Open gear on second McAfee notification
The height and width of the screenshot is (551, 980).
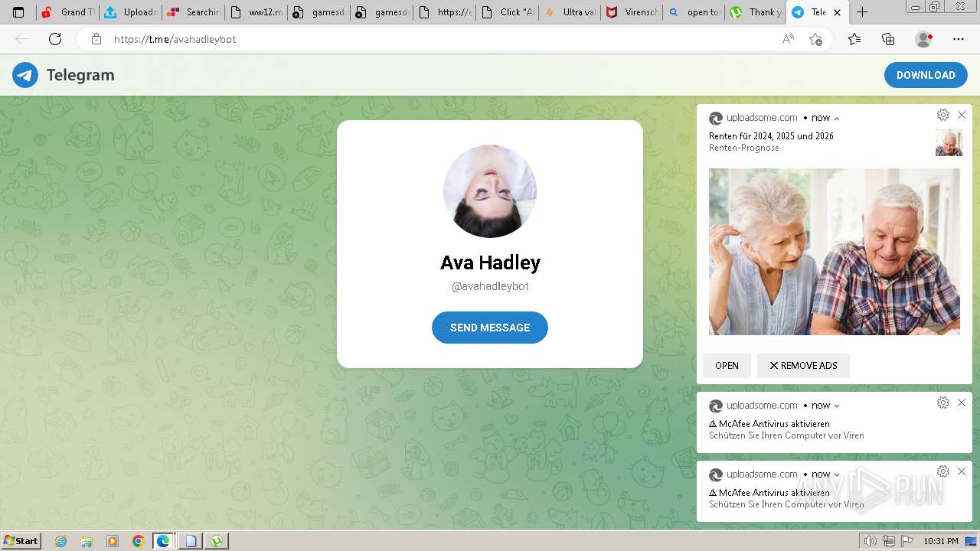coord(943,471)
